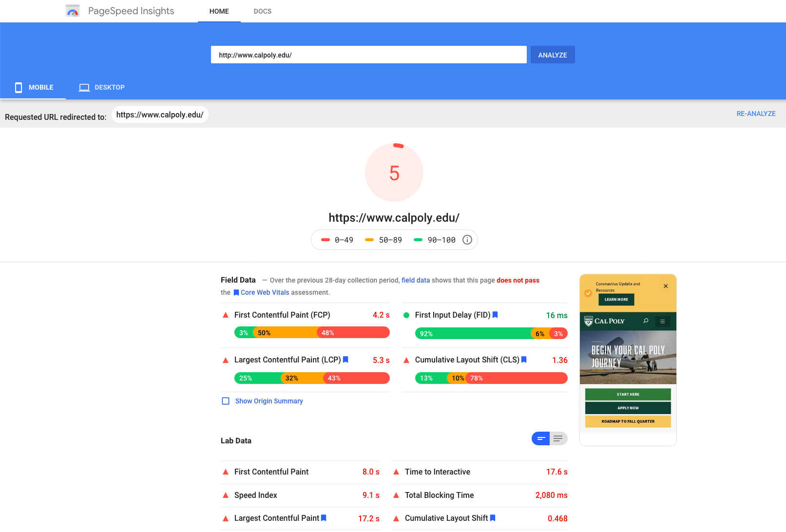Image resolution: width=786 pixels, height=532 pixels.
Task: Switch Lab Data to compact view toggle
Action: (x=540, y=438)
